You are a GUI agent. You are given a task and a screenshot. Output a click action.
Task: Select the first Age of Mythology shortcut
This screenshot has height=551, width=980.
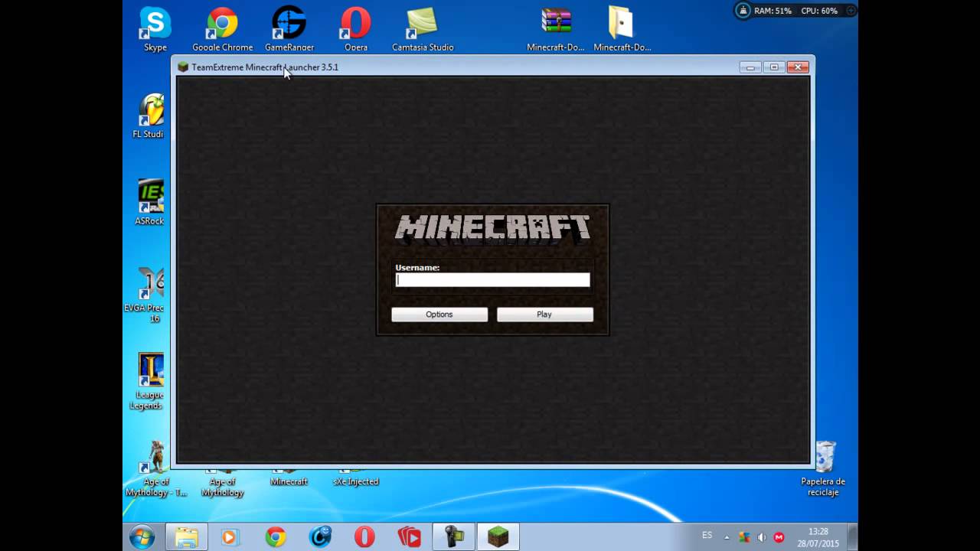point(156,468)
